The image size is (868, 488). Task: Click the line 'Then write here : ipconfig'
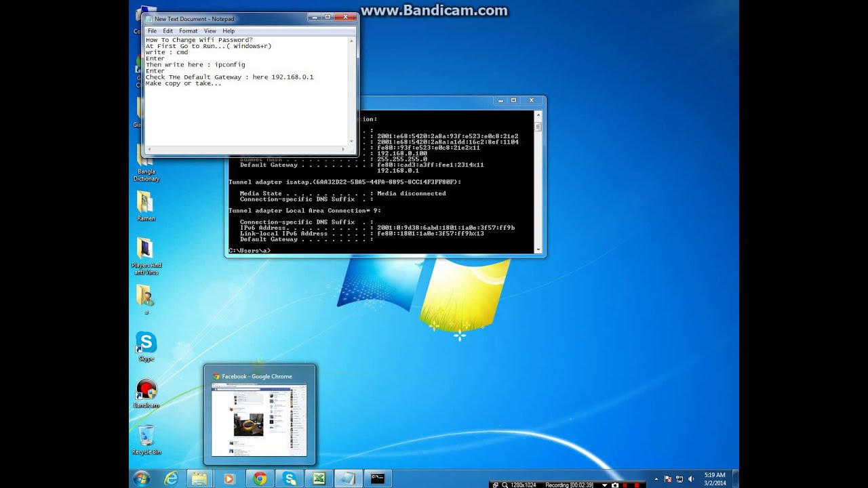click(x=195, y=65)
